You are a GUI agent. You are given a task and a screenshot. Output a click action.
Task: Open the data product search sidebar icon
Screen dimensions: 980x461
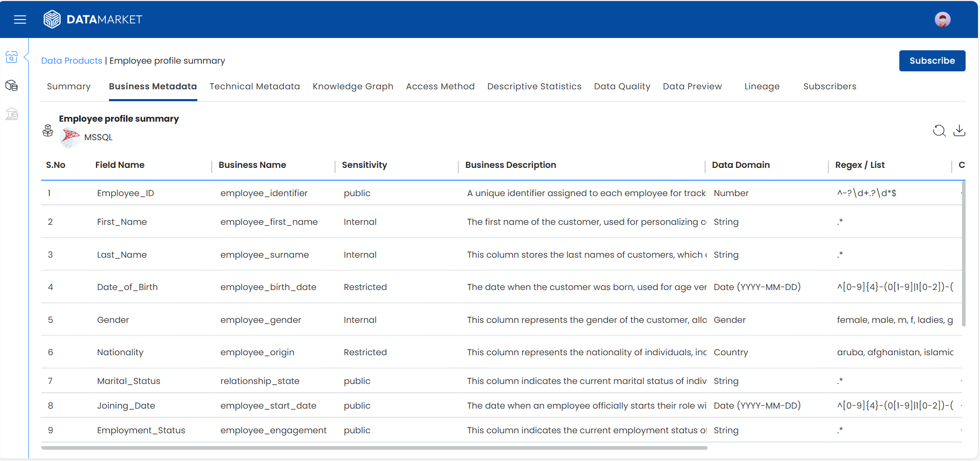point(11,57)
